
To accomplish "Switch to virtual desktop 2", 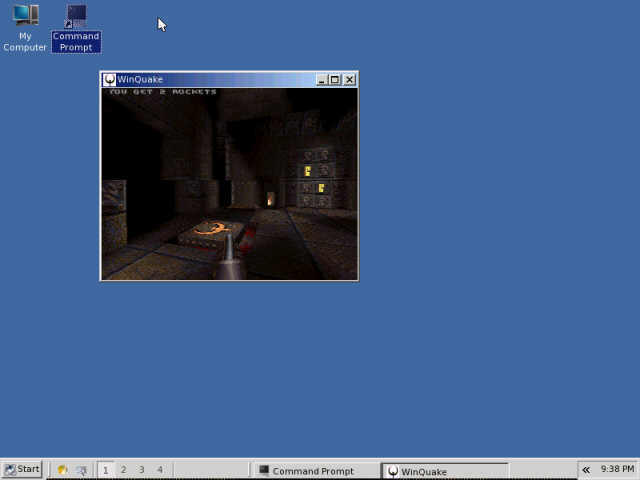I will point(124,469).
